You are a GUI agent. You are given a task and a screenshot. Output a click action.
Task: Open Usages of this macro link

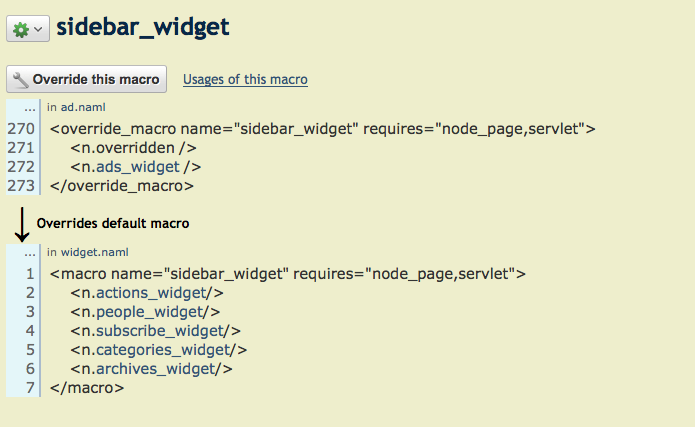pyautogui.click(x=245, y=79)
